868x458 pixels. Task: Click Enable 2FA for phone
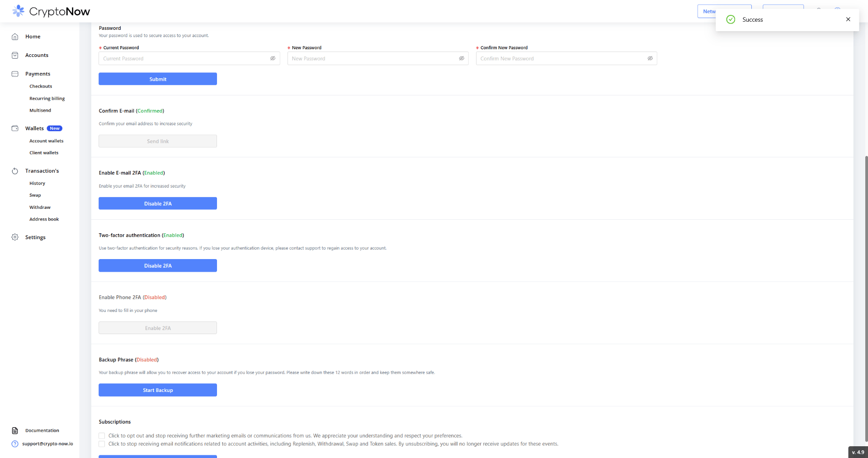[158, 328]
